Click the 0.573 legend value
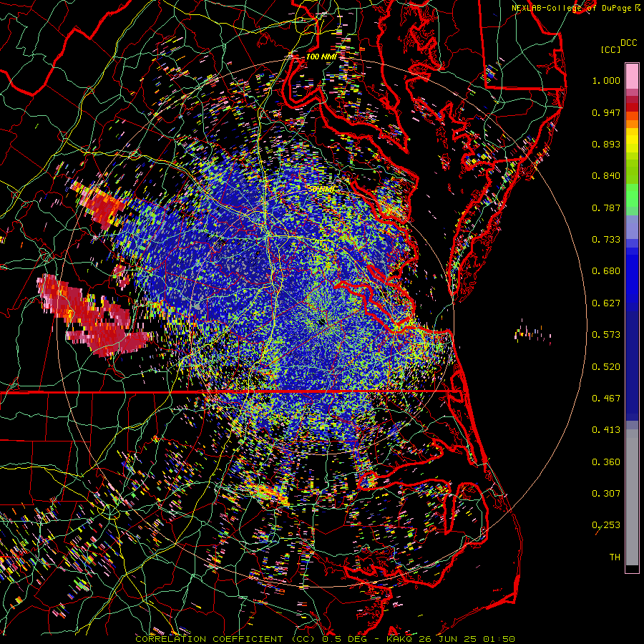The height and width of the screenshot is (644, 644). point(606,335)
